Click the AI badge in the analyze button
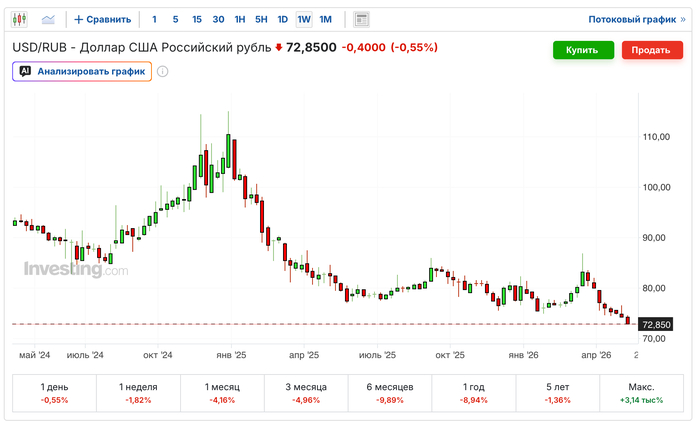The width and height of the screenshot is (700, 428). [25, 71]
